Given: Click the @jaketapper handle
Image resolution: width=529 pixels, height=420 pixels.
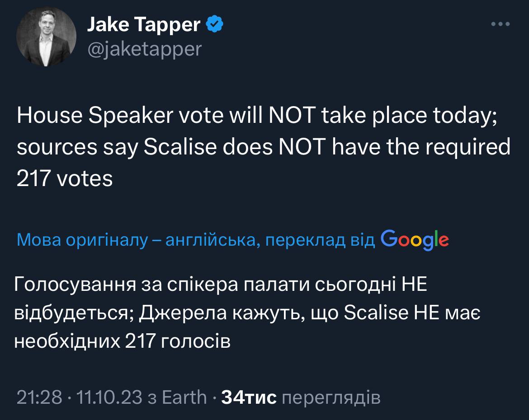Looking at the screenshot, I should point(144,48).
